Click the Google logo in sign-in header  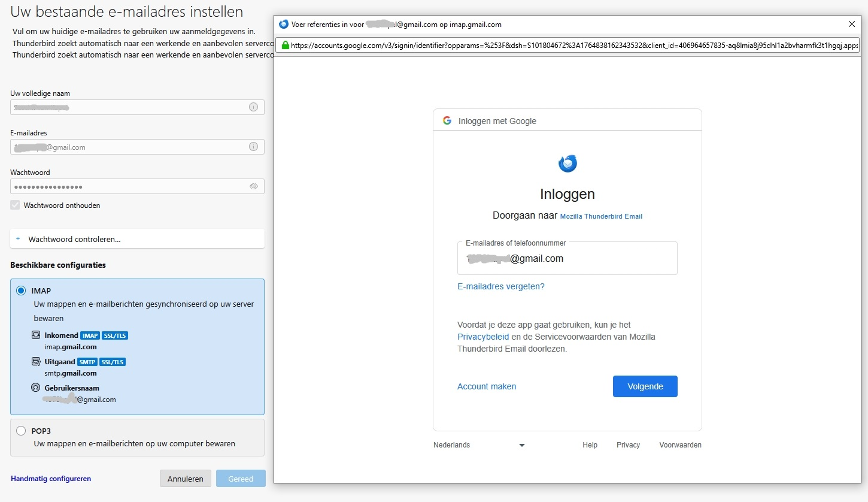point(447,120)
